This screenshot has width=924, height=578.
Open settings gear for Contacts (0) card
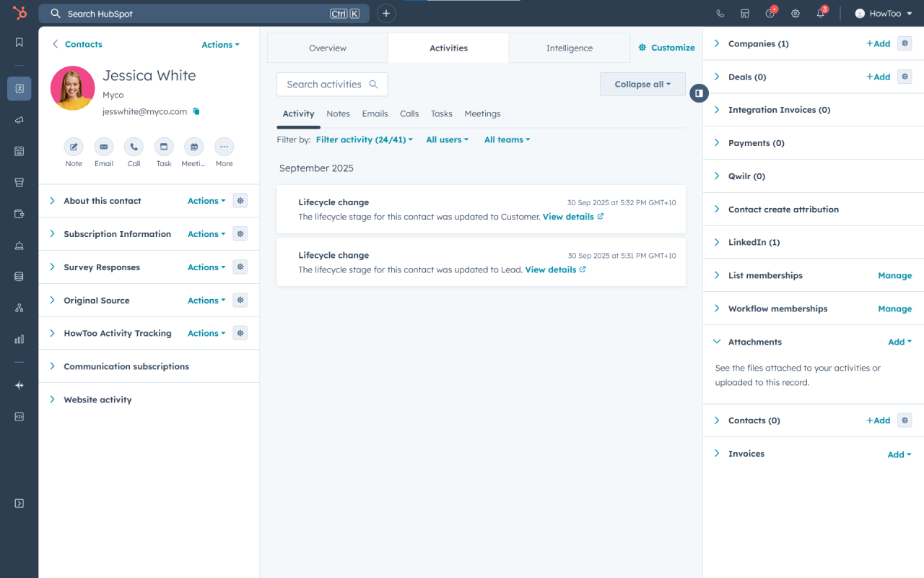coord(905,420)
